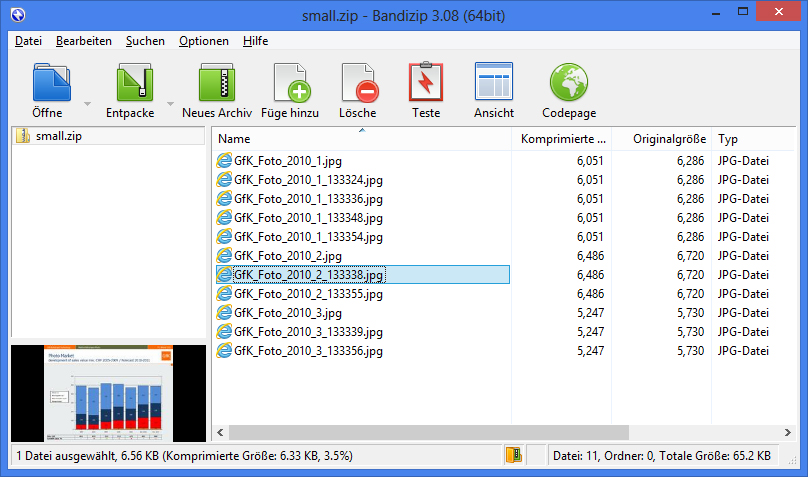This screenshot has width=808, height=477.
Task: Click horizontal scrollbar right arrow
Action: tap(787, 432)
